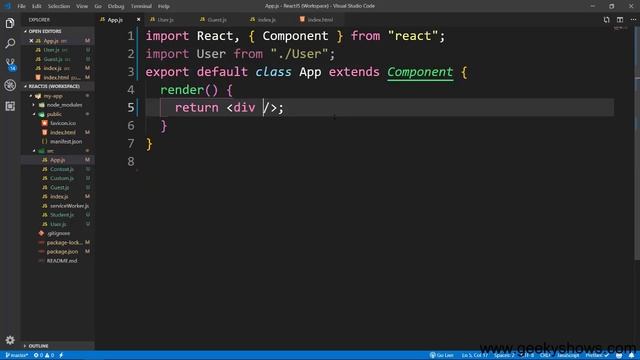
Task: Close the App.js editor tab
Action: (x=138, y=20)
